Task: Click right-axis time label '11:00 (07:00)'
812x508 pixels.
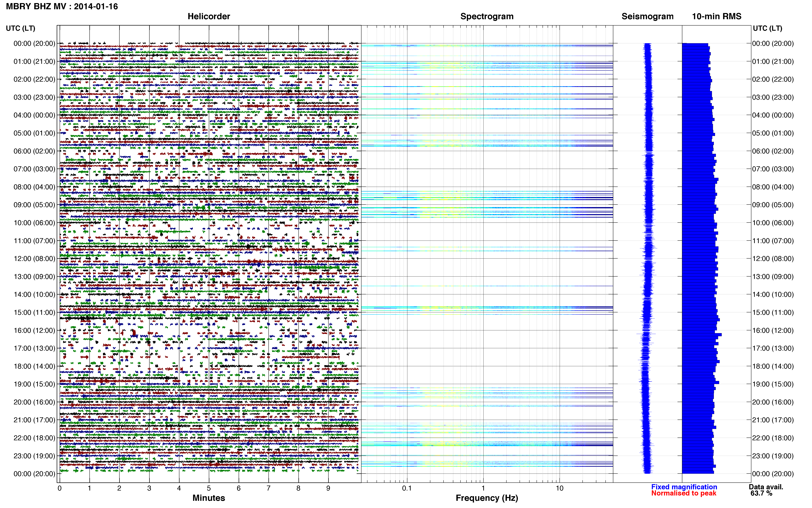Action: point(773,241)
